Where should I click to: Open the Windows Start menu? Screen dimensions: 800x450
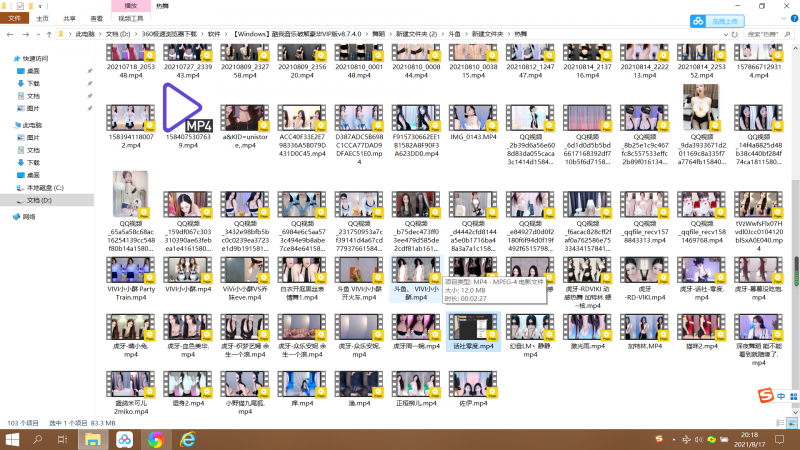click(x=11, y=439)
